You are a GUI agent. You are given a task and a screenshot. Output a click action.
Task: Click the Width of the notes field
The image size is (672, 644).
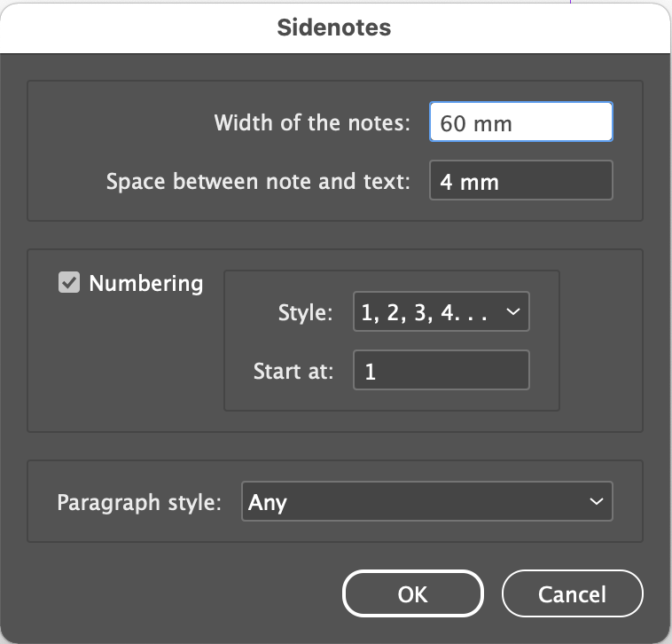coord(520,122)
